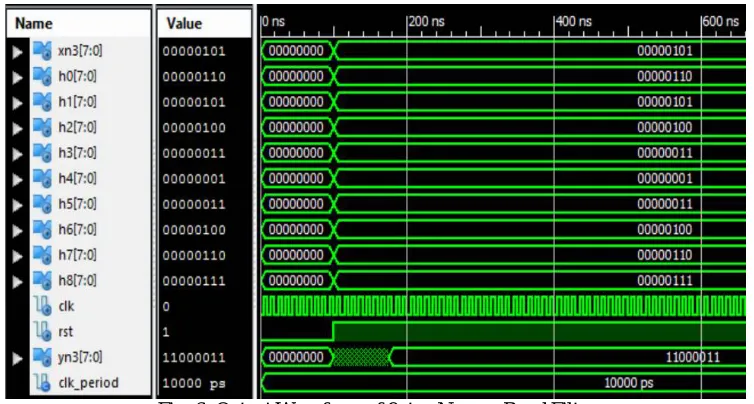Click the h5[7:0] bus icon
Screen dimensions: 754x404
coord(42,204)
